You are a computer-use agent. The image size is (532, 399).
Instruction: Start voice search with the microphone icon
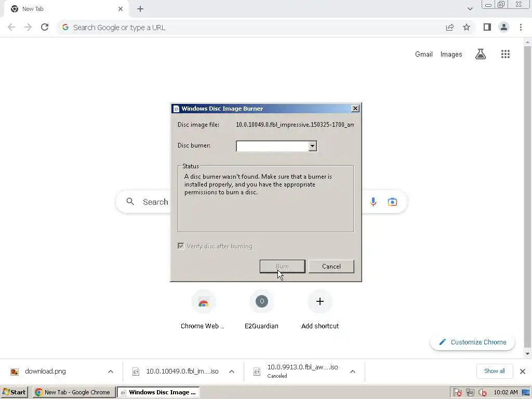pyautogui.click(x=373, y=202)
